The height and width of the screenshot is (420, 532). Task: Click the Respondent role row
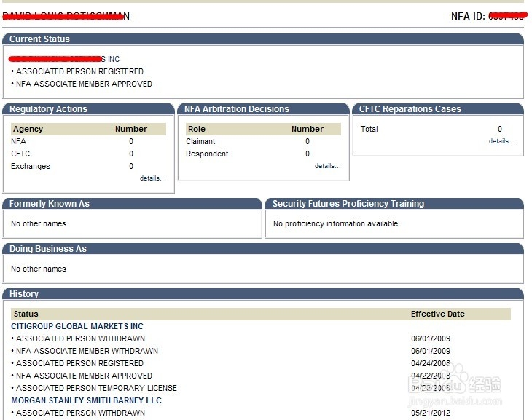(263, 154)
